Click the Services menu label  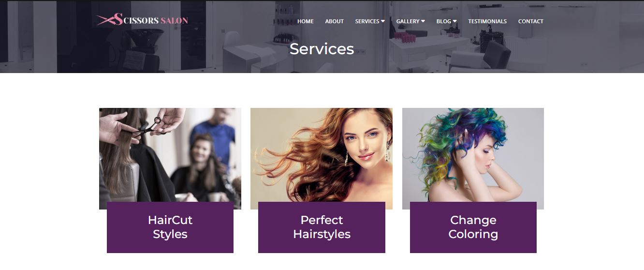(367, 21)
